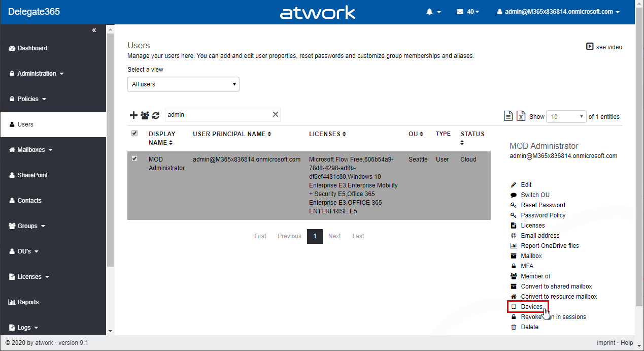
Task: Choose Convert to resource mailbox
Action: coord(554,297)
